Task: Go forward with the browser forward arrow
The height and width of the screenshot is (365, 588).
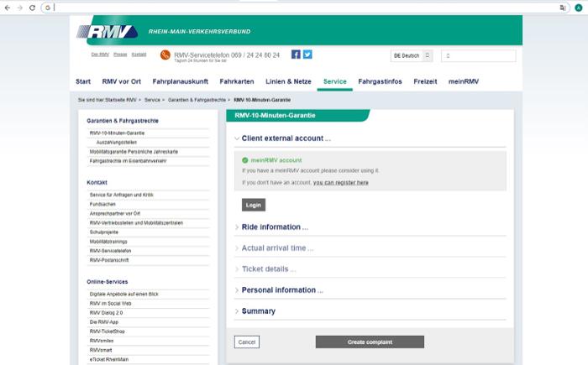Action: pos(20,8)
